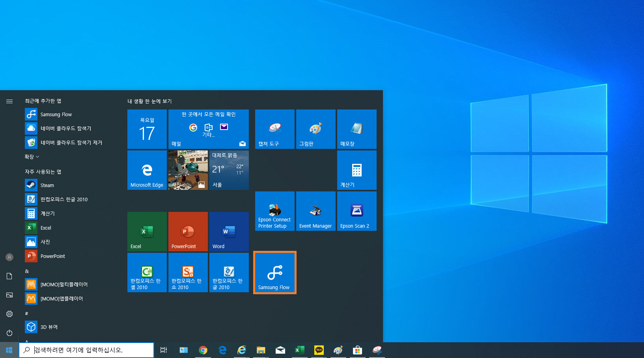Open Snipping Tool from the taskbar
This screenshot has width=644, height=358.
click(x=377, y=350)
